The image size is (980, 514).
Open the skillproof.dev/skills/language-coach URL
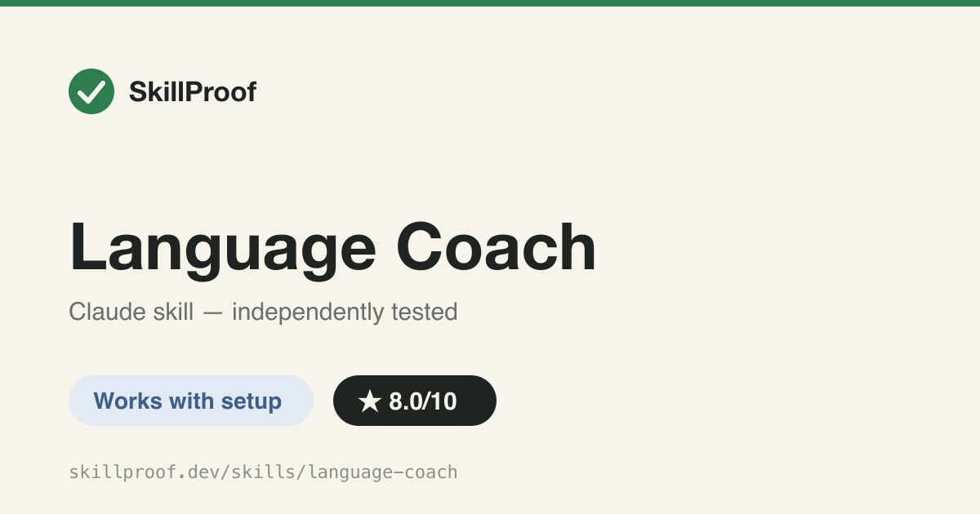pos(263,472)
